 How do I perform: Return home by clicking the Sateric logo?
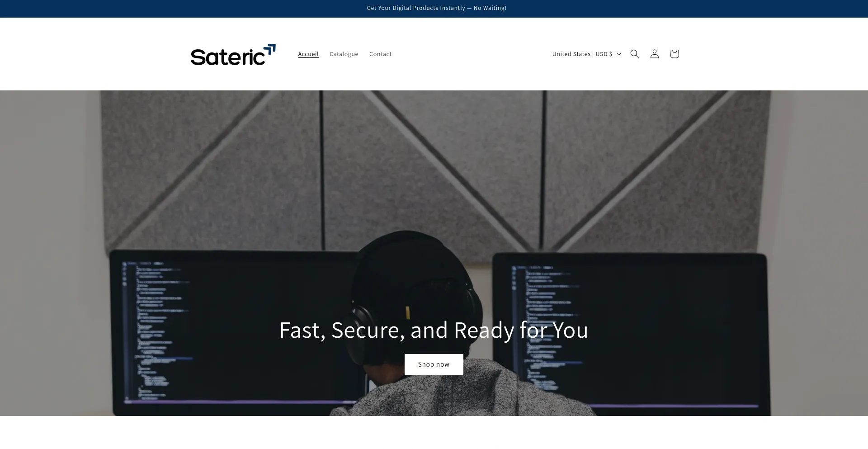click(232, 54)
